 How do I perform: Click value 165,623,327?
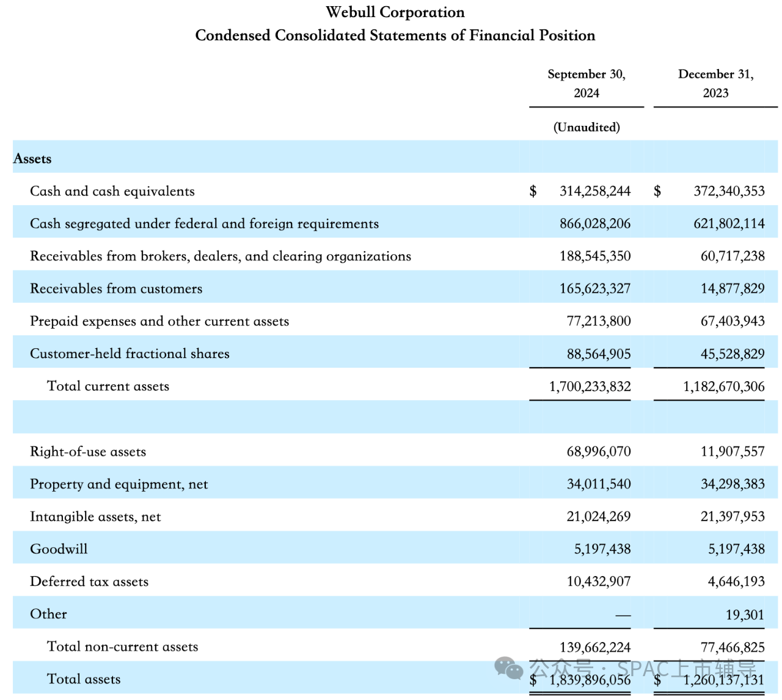pyautogui.click(x=595, y=288)
